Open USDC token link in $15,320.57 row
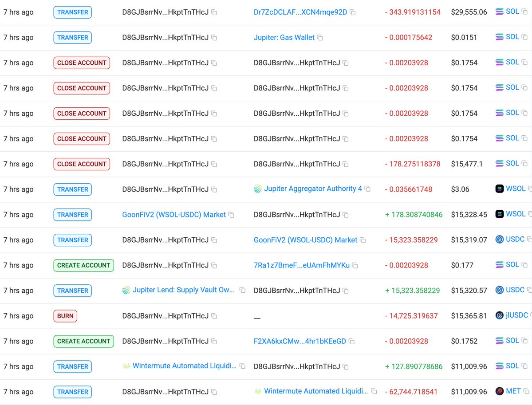The width and height of the screenshot is (532, 405). pyautogui.click(x=515, y=290)
